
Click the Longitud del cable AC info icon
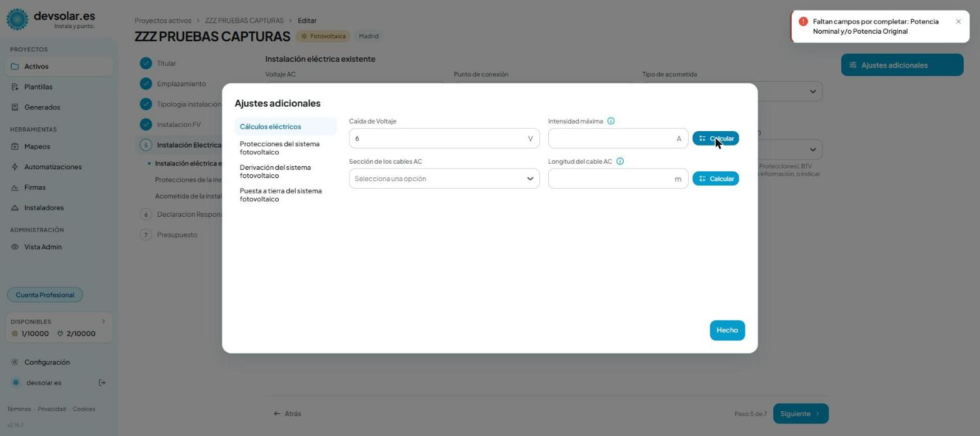tap(620, 161)
